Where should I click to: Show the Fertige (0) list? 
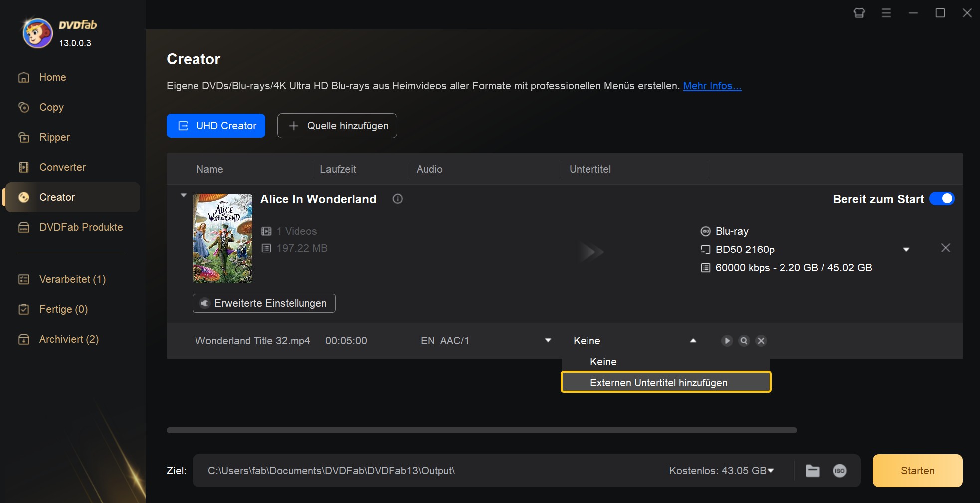(x=63, y=309)
